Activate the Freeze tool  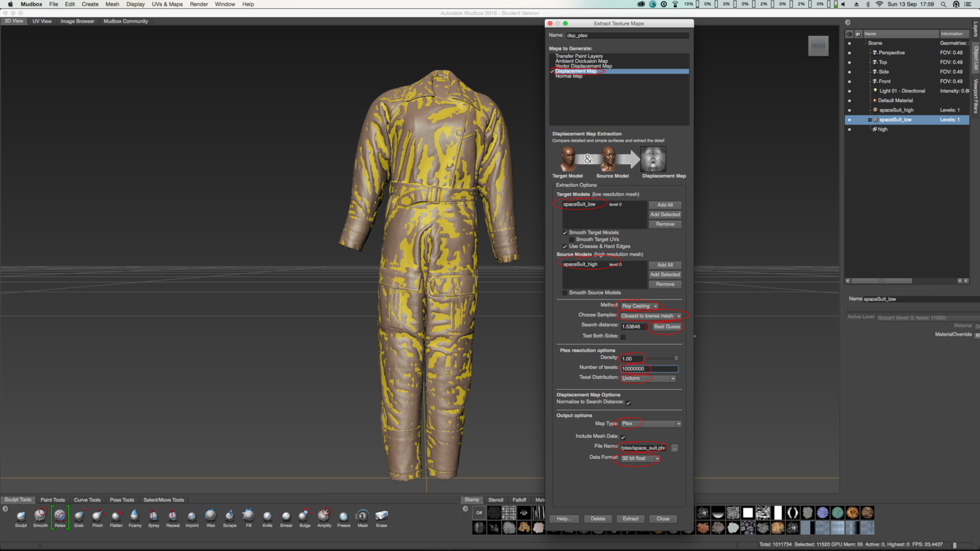tap(344, 516)
